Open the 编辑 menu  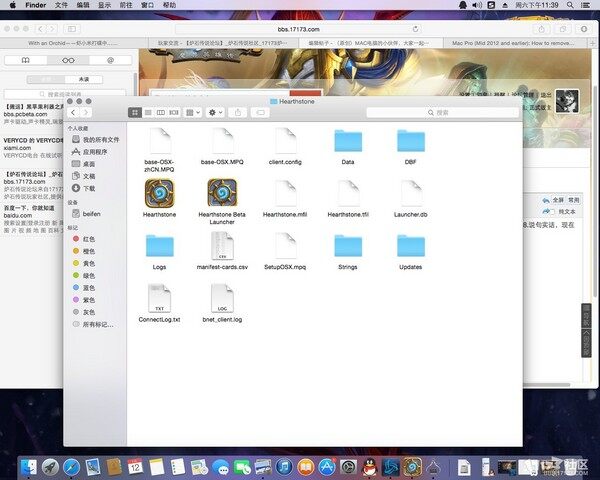[83, 5]
